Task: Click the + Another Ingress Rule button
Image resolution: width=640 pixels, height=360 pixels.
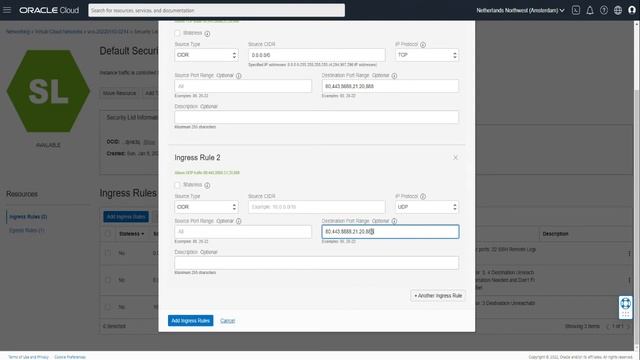Action: (438, 296)
